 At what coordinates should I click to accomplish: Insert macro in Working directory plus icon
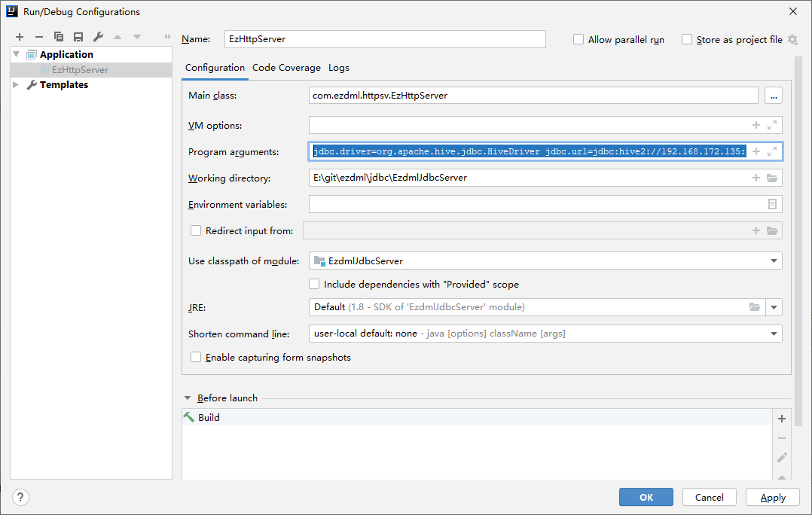756,178
